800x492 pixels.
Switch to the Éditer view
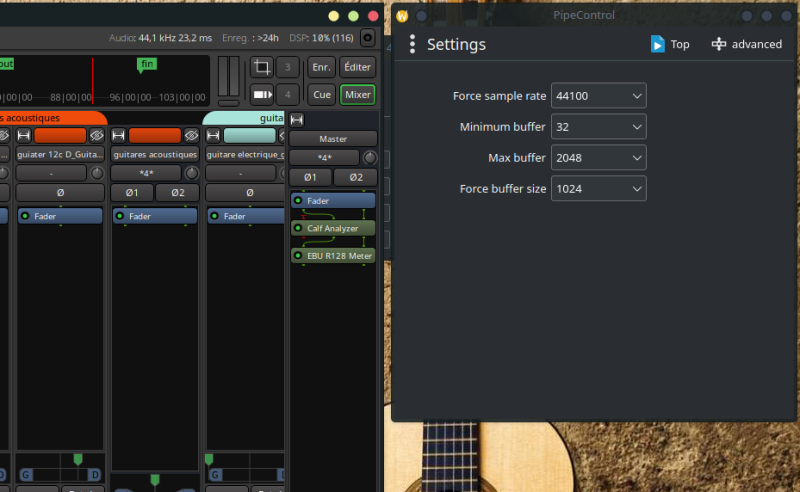click(357, 67)
